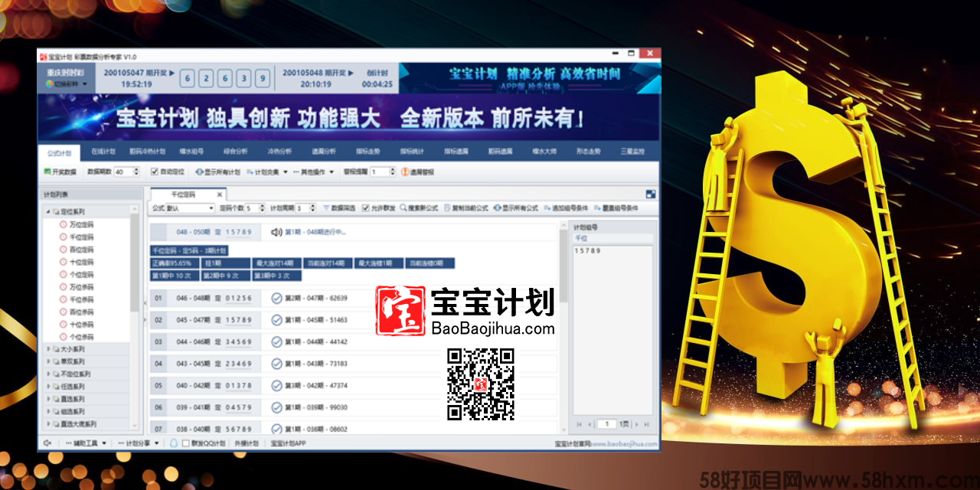Click the 定码个数 stepper showing 5
Viewport: 980px width, 490px height.
(x=255, y=208)
